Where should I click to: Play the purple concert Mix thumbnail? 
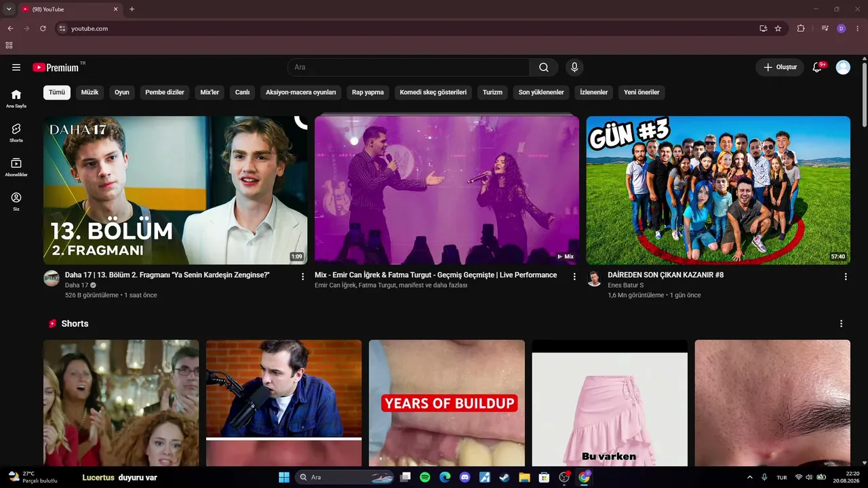447,190
